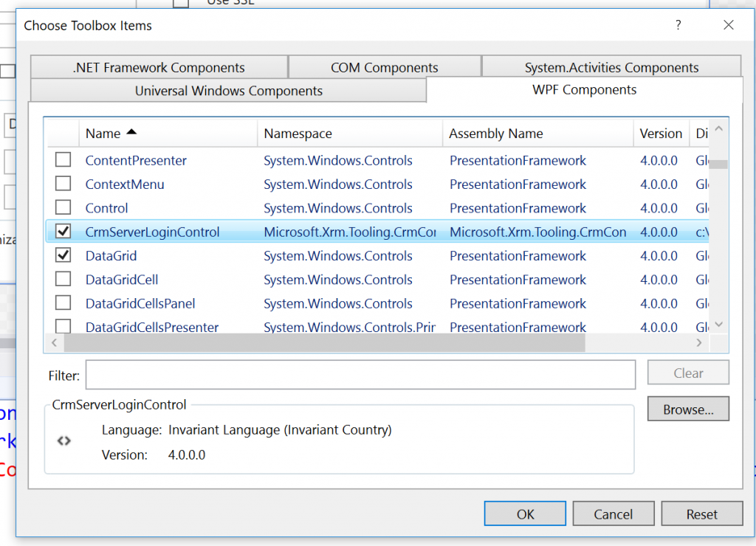Switch to Universal Windows Components tab
The image size is (756, 546).
point(227,90)
